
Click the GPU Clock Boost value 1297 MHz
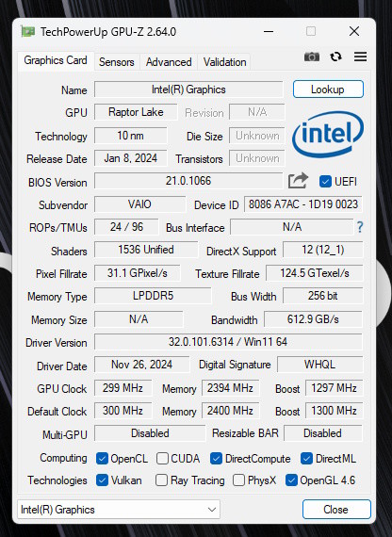(335, 388)
